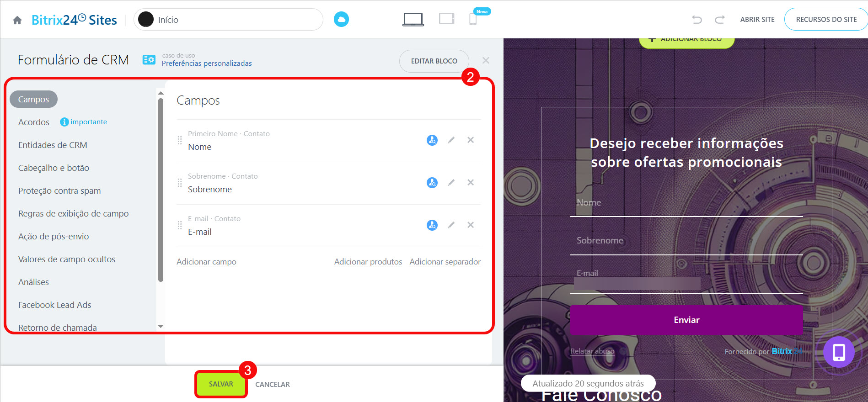Click the blue cloud publish icon
868x402 pixels.
[x=341, y=19]
